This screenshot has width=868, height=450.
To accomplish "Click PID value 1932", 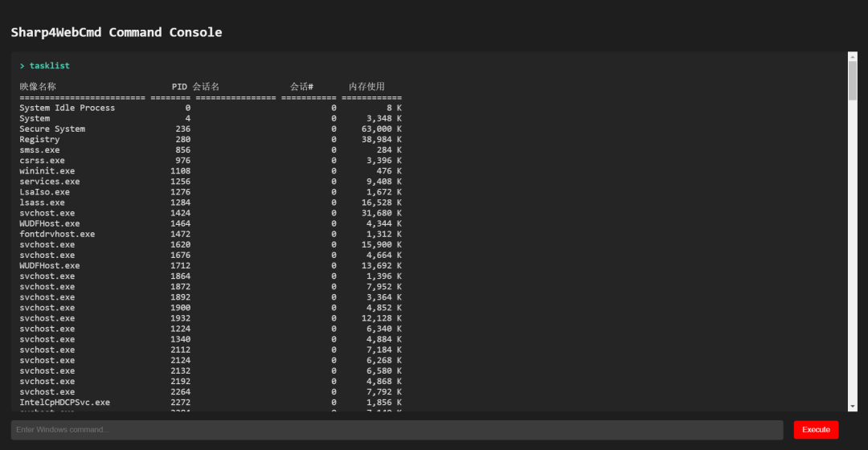I will click(x=181, y=318).
